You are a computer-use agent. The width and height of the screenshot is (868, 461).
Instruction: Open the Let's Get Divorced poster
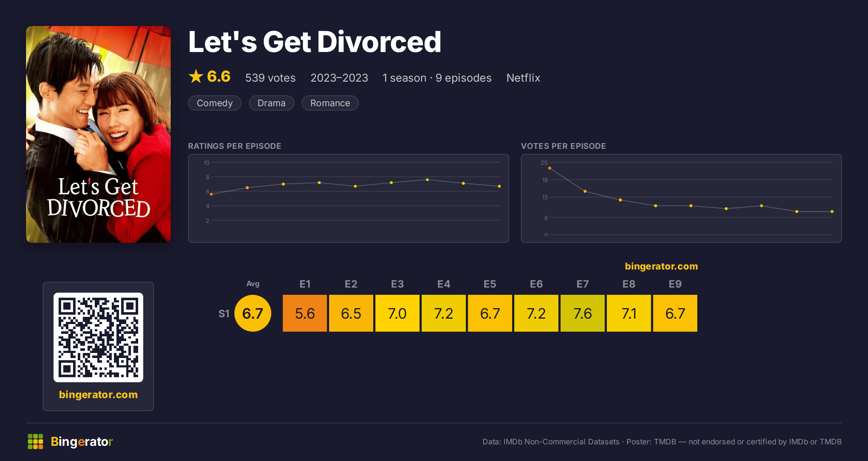(98, 134)
